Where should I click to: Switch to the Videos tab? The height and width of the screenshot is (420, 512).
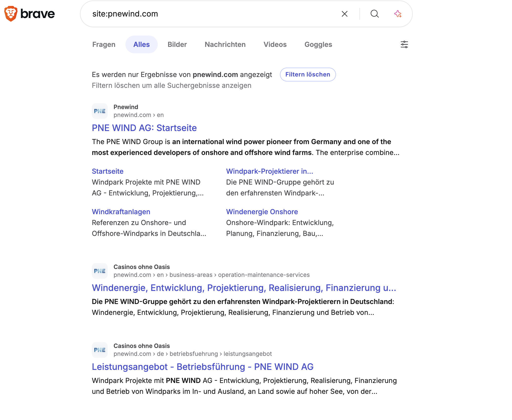tap(275, 44)
